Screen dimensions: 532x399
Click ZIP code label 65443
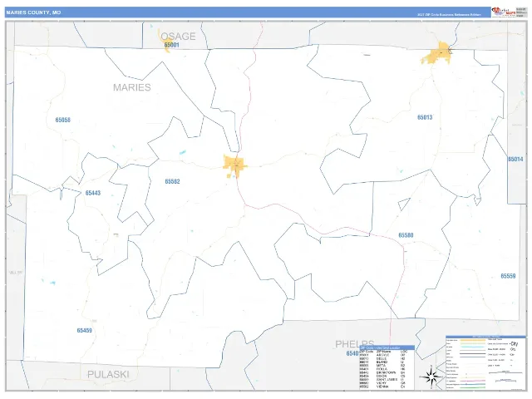click(93, 193)
